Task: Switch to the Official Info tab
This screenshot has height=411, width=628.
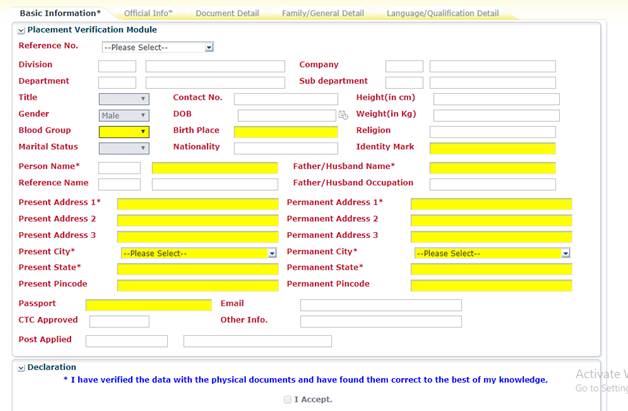Action: coord(148,13)
